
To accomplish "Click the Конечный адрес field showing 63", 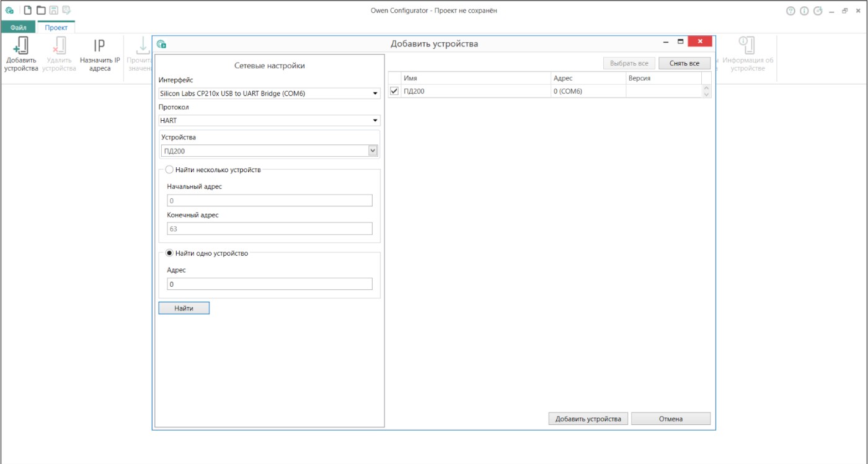I will 270,229.
